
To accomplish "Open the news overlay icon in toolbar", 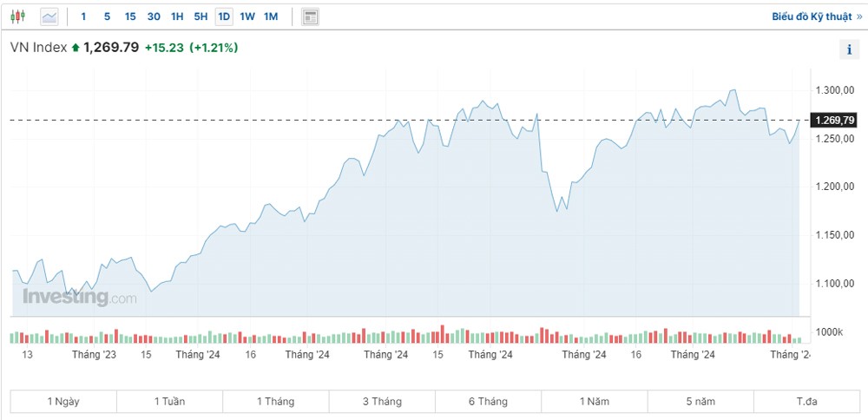I will tap(310, 16).
